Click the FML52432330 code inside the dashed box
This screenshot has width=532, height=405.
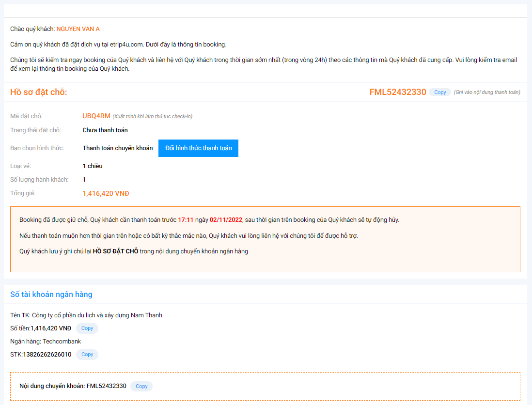coord(106,386)
